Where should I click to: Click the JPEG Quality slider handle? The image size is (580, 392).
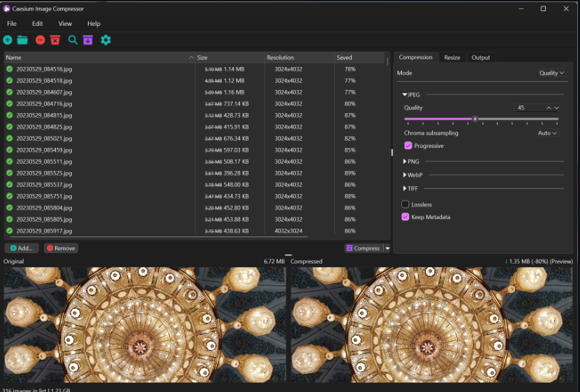(475, 119)
